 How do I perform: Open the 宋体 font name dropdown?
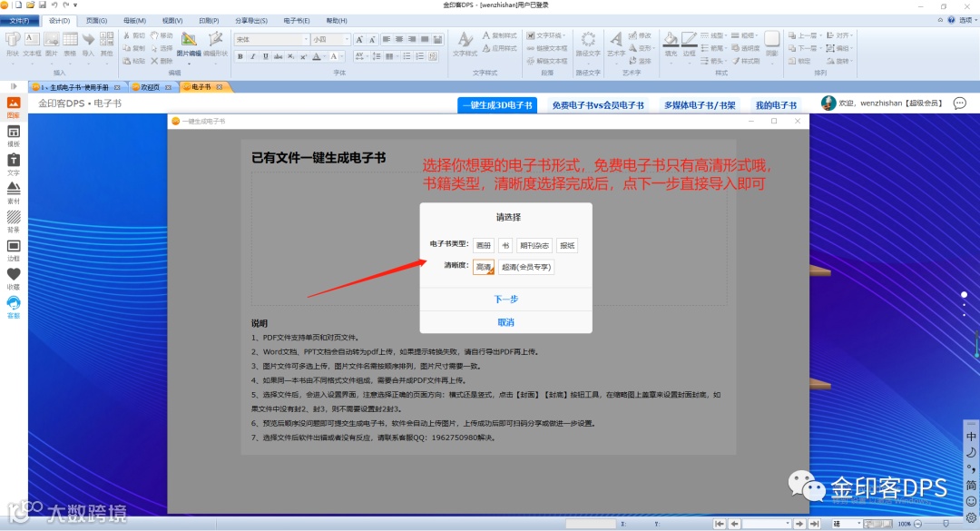coord(307,39)
